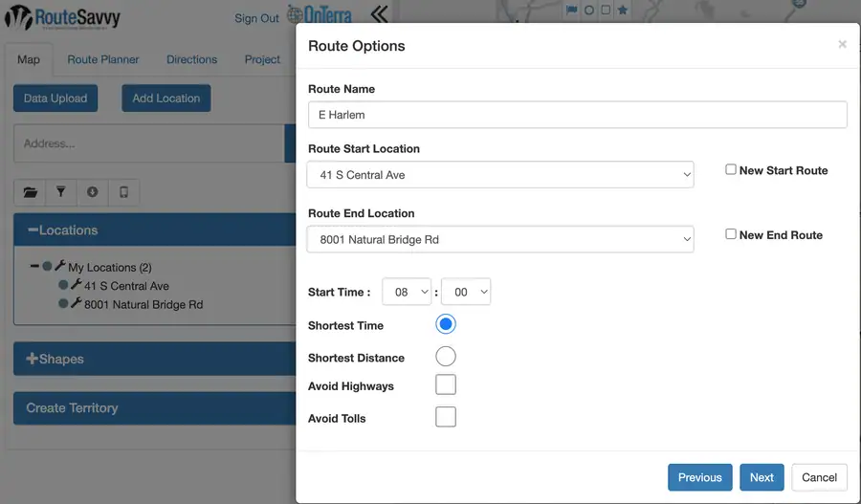The height and width of the screenshot is (504, 861).
Task: Click the star icon on map toolbar
Action: [622, 10]
